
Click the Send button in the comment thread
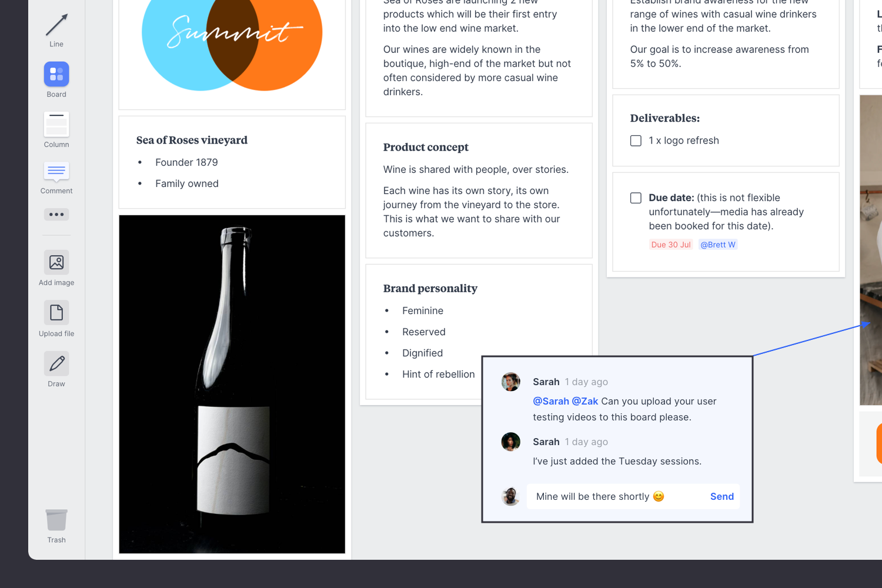(x=721, y=496)
